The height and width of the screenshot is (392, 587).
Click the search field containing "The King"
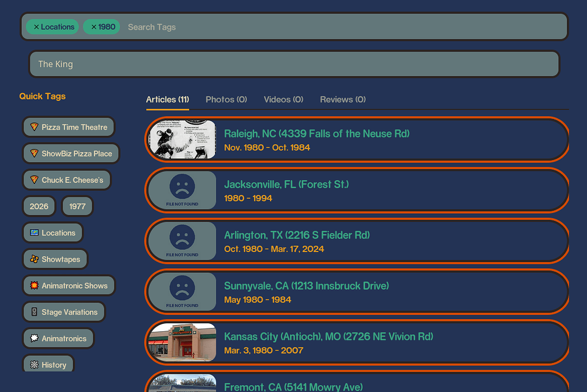pos(293,64)
